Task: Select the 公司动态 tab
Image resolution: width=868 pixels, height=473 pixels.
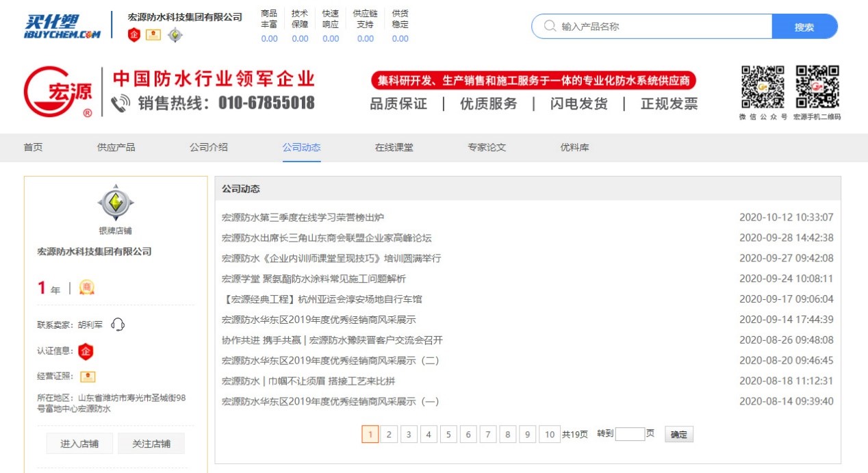Action: [x=301, y=147]
